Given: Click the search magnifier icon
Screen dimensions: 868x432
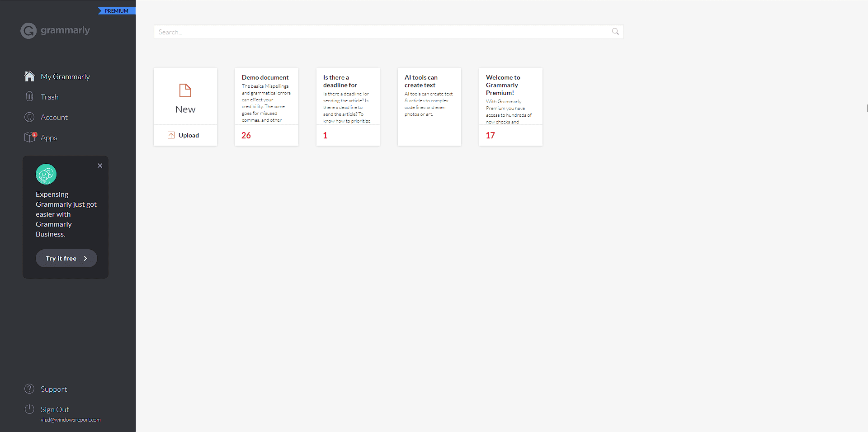Looking at the screenshot, I should 615,31.
